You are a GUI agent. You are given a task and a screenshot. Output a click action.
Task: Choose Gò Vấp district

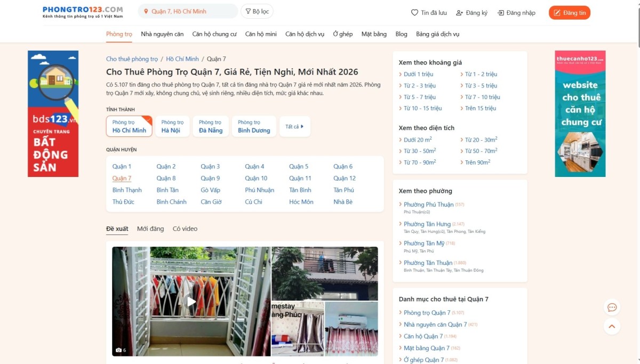click(x=210, y=190)
